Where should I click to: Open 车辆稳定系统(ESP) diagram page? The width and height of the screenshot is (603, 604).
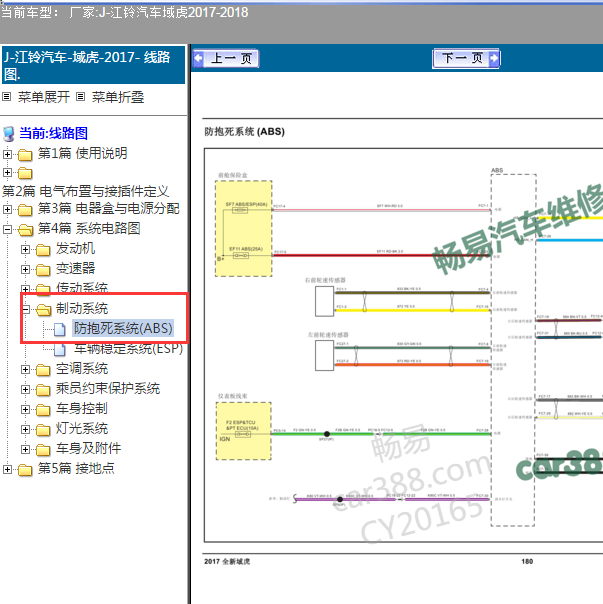[128, 348]
